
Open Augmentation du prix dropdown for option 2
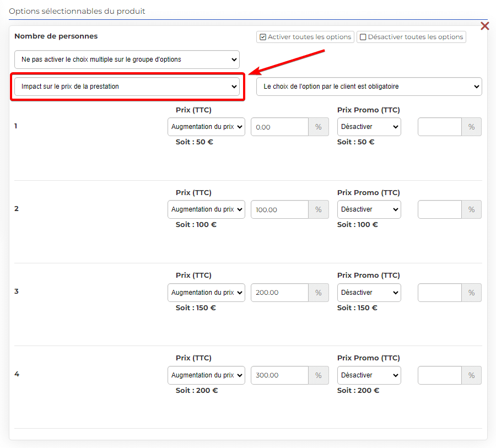click(x=206, y=209)
